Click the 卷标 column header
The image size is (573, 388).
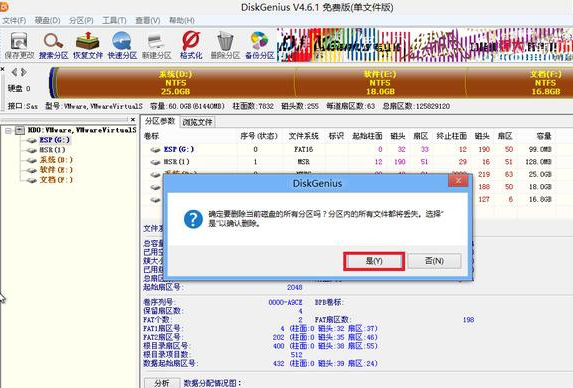(151, 136)
